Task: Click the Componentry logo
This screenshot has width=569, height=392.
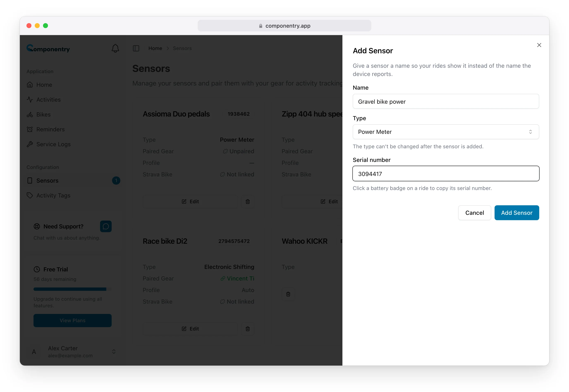Action: (48, 48)
